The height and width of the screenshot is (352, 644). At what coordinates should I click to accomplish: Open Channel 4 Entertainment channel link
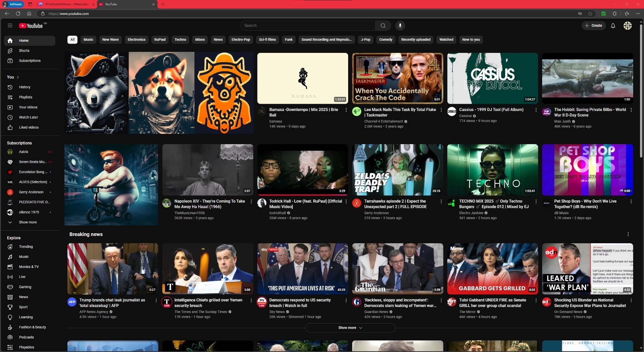point(383,121)
